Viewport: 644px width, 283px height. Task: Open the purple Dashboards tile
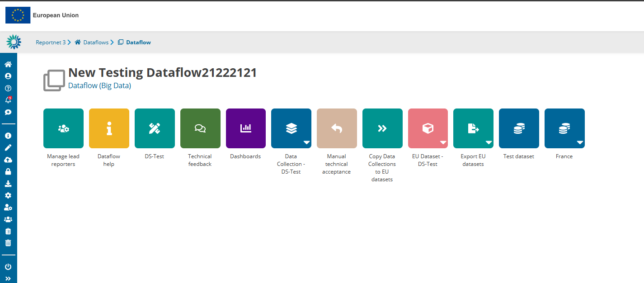coord(246,128)
